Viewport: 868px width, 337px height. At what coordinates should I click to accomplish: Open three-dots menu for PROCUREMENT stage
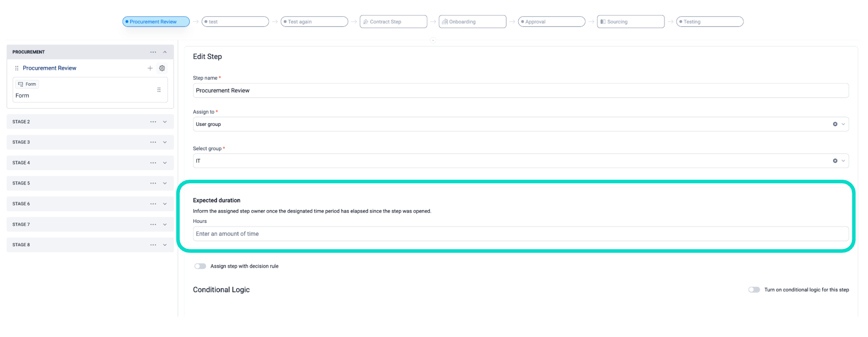click(153, 52)
